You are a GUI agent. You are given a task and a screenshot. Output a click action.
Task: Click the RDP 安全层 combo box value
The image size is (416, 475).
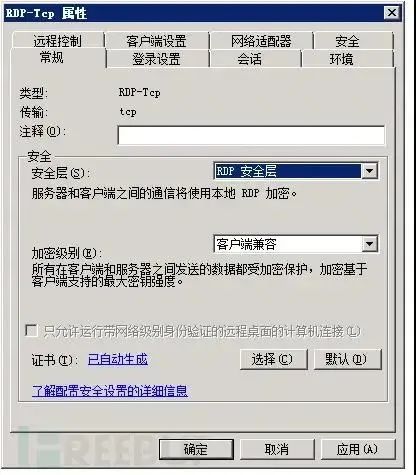(x=287, y=171)
